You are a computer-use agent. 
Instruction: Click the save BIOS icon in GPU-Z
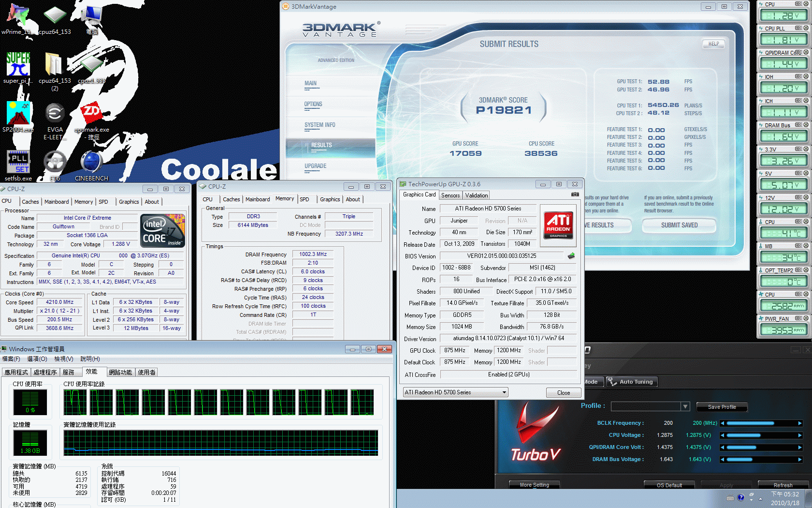click(x=571, y=256)
